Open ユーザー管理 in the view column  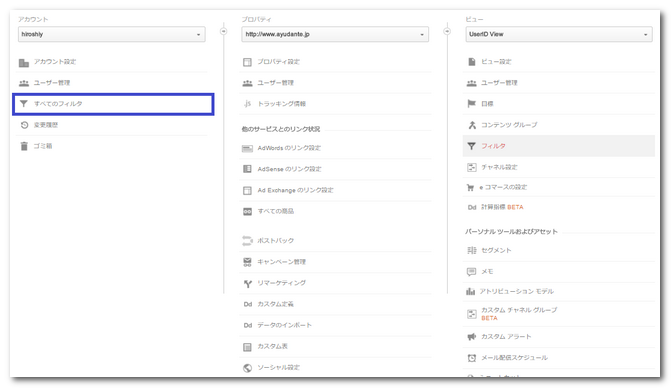499,83
